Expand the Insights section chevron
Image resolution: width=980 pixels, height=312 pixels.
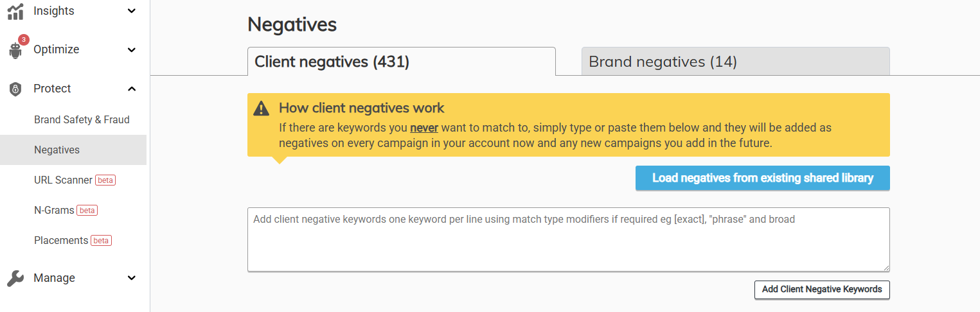(132, 11)
